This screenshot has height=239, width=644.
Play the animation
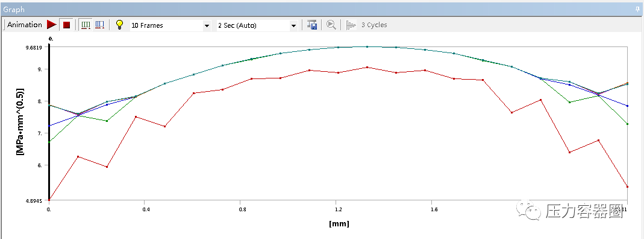click(51, 25)
